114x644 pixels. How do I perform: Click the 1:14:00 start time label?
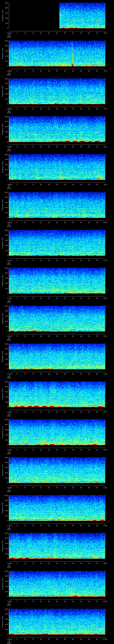point(9,412)
